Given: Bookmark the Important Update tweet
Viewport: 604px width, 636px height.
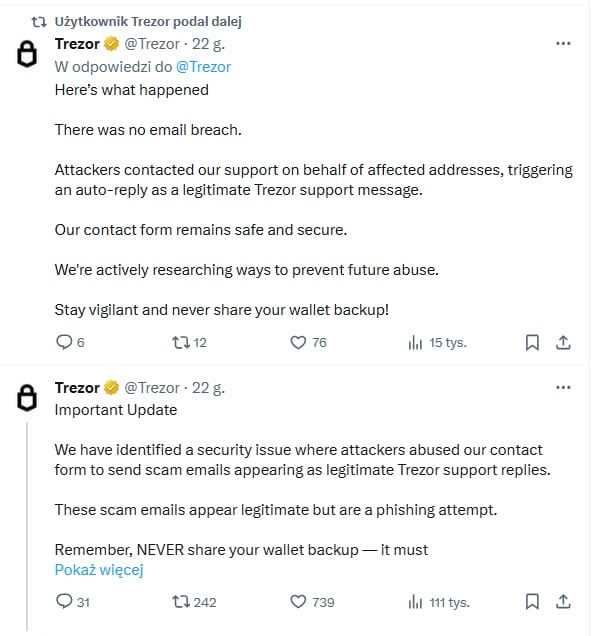Looking at the screenshot, I should (532, 601).
